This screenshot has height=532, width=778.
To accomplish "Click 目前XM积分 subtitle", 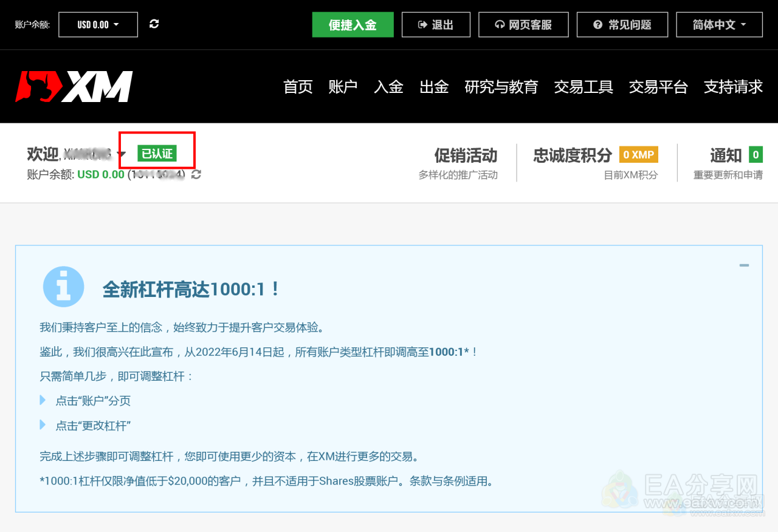I will [631, 175].
